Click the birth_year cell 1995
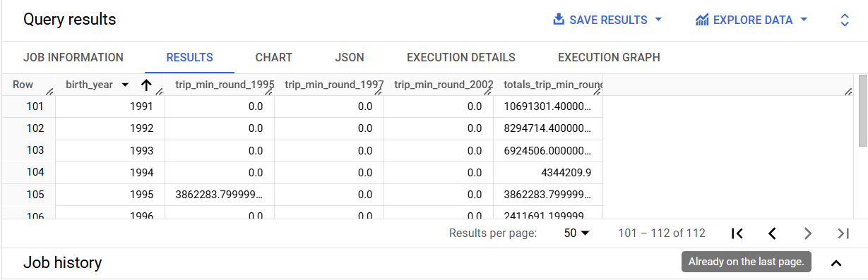This screenshot has height=280, width=868. point(110,194)
